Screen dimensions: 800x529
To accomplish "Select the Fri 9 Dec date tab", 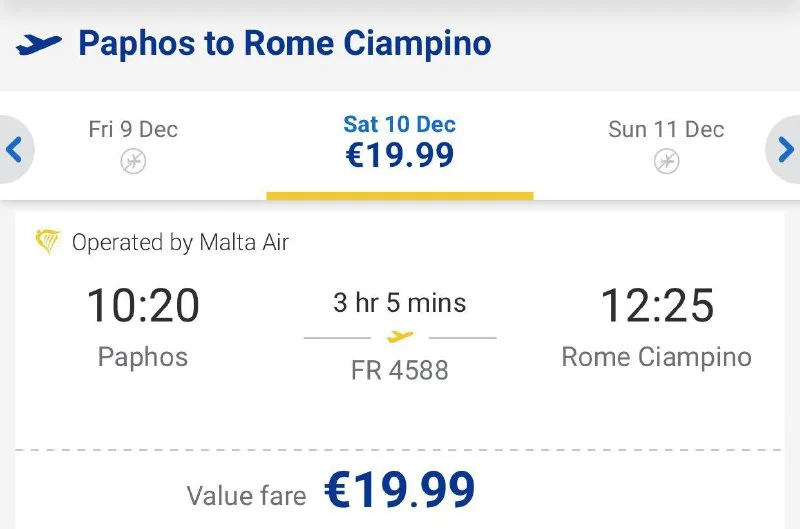I will pos(133,130).
